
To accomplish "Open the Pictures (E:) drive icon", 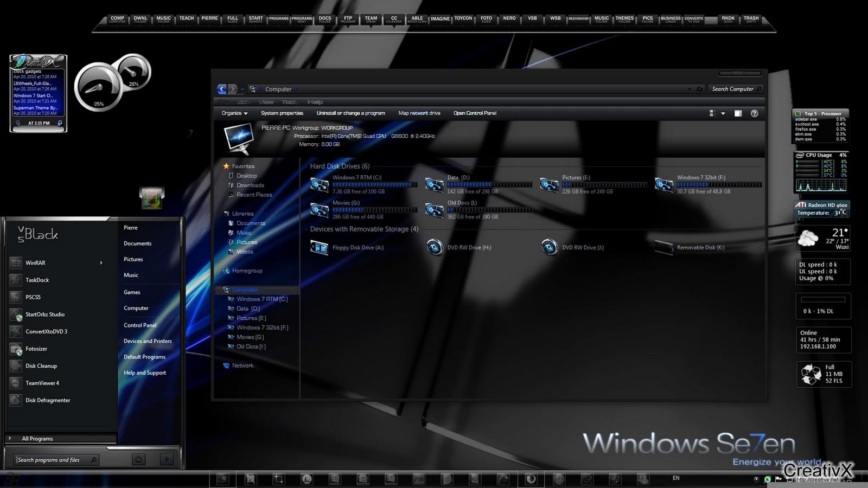I will (x=549, y=185).
